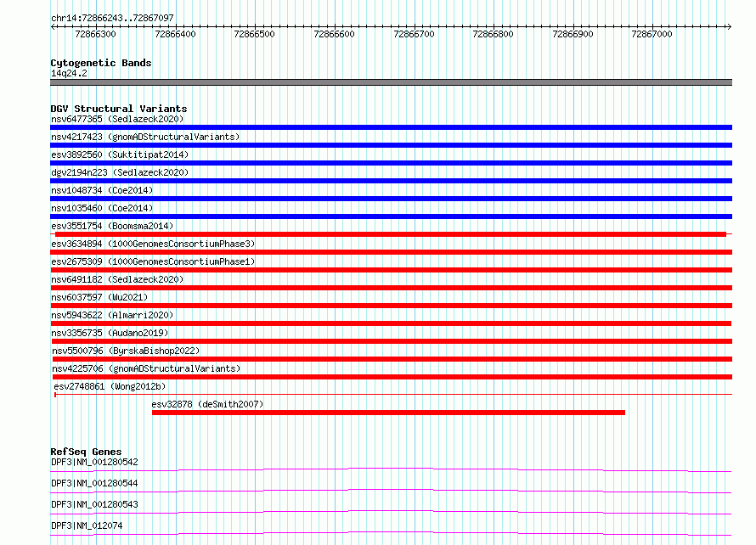
Task: Click the chr14:72866243..72867097 region label
Action: (x=112, y=18)
